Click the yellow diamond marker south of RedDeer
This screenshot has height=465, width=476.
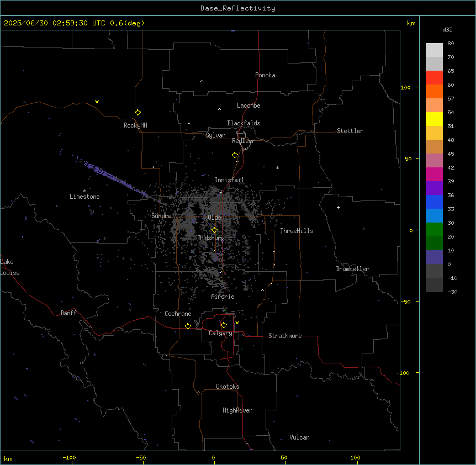click(x=235, y=155)
